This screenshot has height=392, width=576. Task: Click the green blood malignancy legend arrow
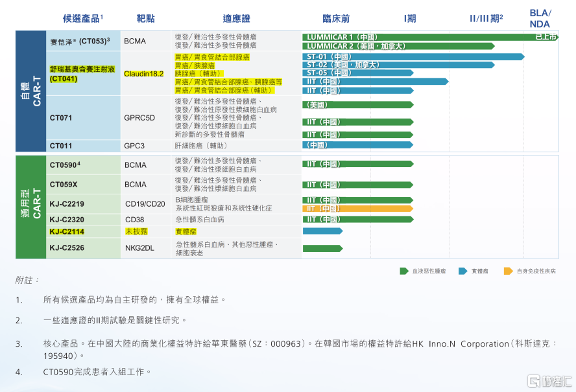pos(403,271)
